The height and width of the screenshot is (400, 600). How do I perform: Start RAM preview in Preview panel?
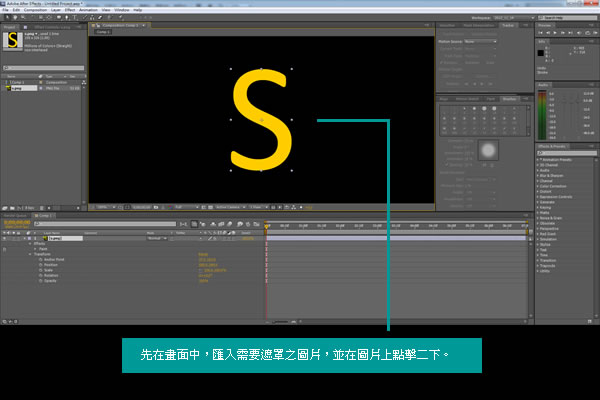595,33
